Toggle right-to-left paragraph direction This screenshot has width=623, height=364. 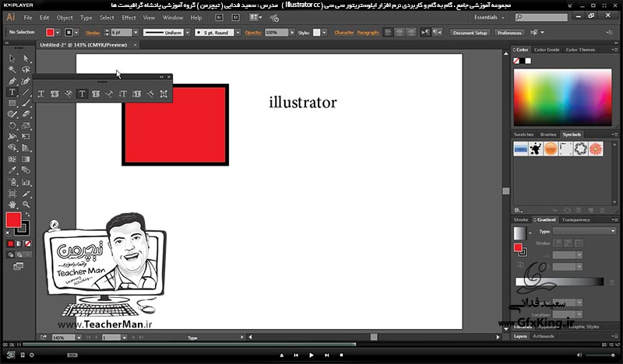[438, 33]
